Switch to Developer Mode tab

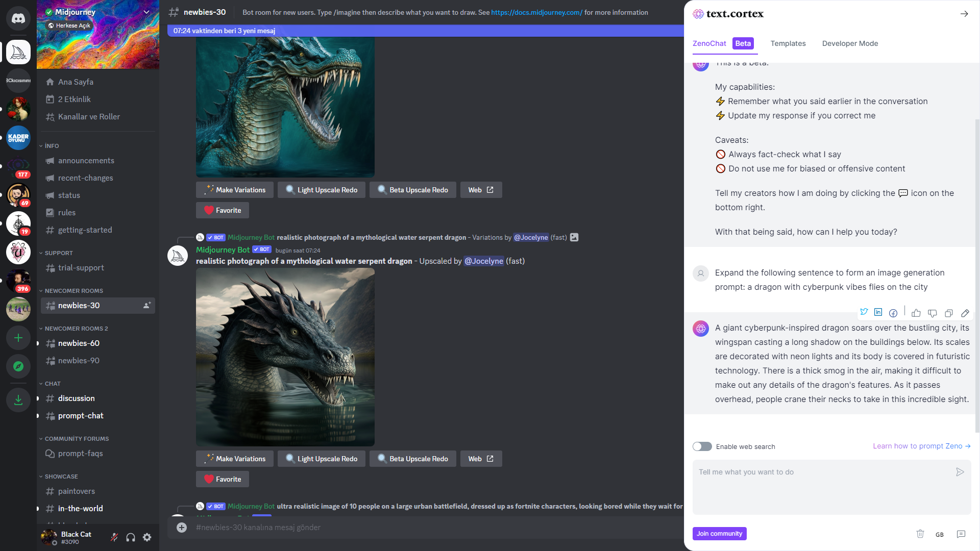850,43
